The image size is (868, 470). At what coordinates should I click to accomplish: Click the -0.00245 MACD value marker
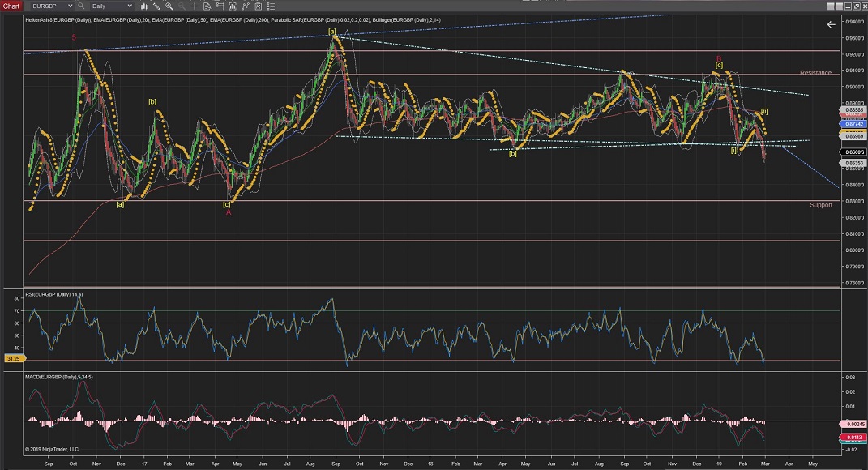click(x=855, y=424)
